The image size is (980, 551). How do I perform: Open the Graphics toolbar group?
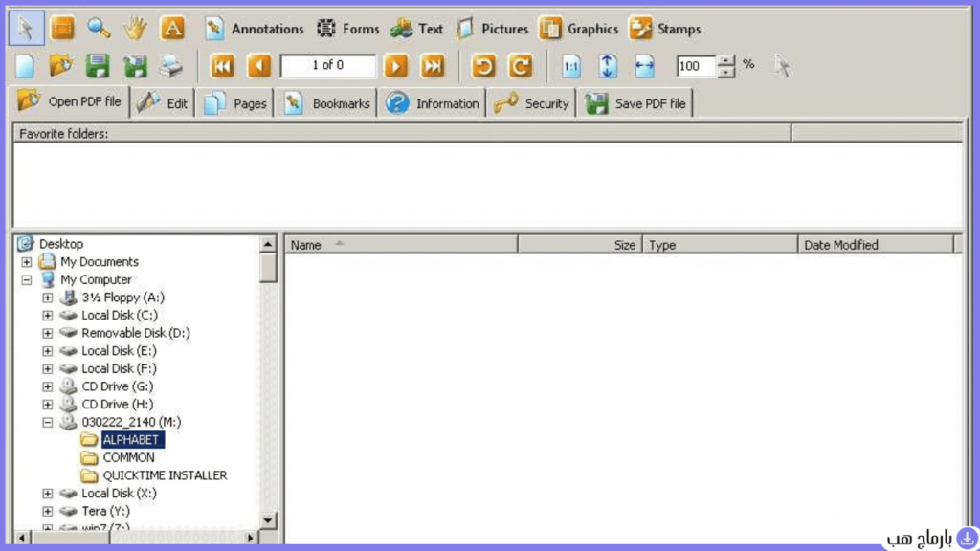pos(579,29)
